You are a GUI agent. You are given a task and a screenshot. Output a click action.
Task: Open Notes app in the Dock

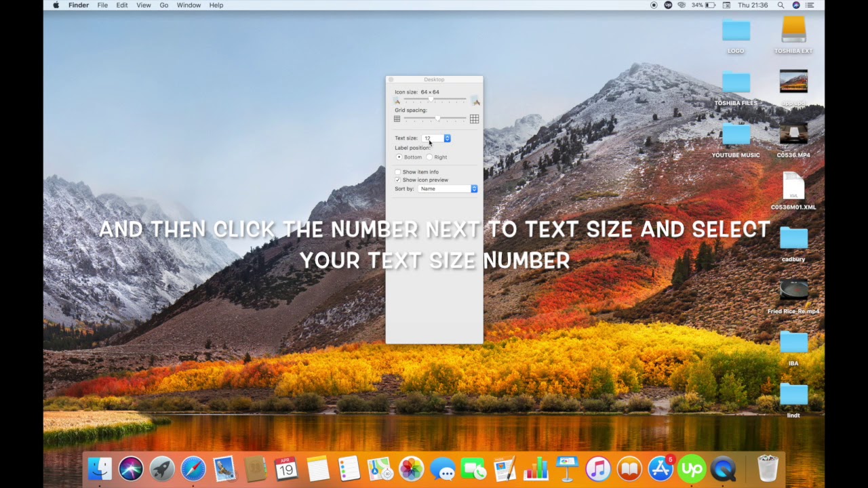(x=318, y=469)
